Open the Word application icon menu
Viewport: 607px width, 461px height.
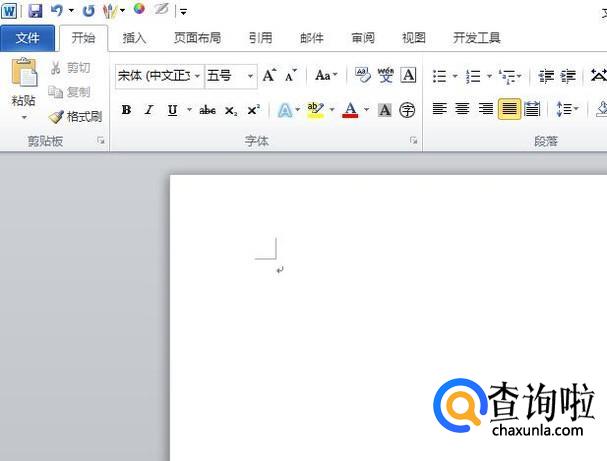(x=9, y=11)
